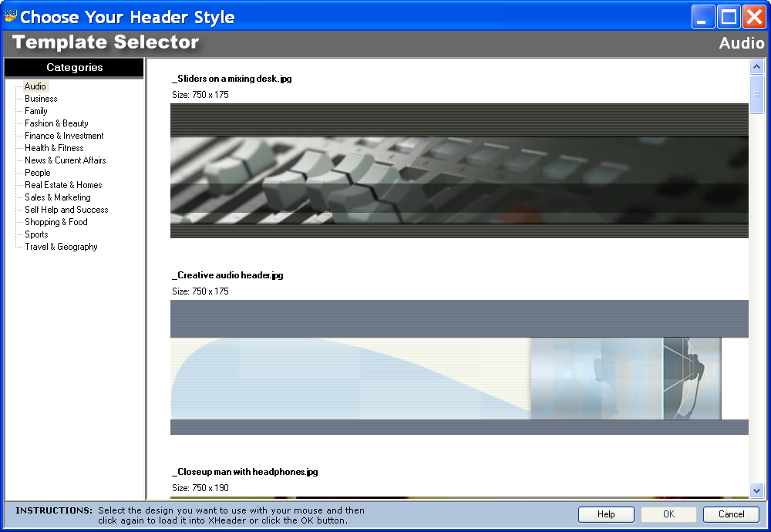
Task: Click the scrollbar up arrow
Action: click(756, 66)
